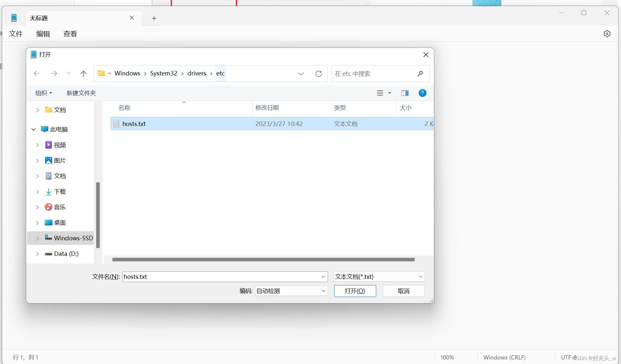The image size is (621, 364).
Task: Click the folder icon in the address bar
Action: click(x=101, y=73)
